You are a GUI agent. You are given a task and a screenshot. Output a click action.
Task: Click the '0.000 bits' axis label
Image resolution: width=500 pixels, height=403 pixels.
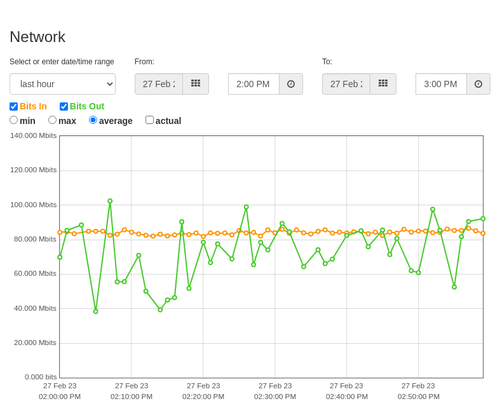coord(41,377)
